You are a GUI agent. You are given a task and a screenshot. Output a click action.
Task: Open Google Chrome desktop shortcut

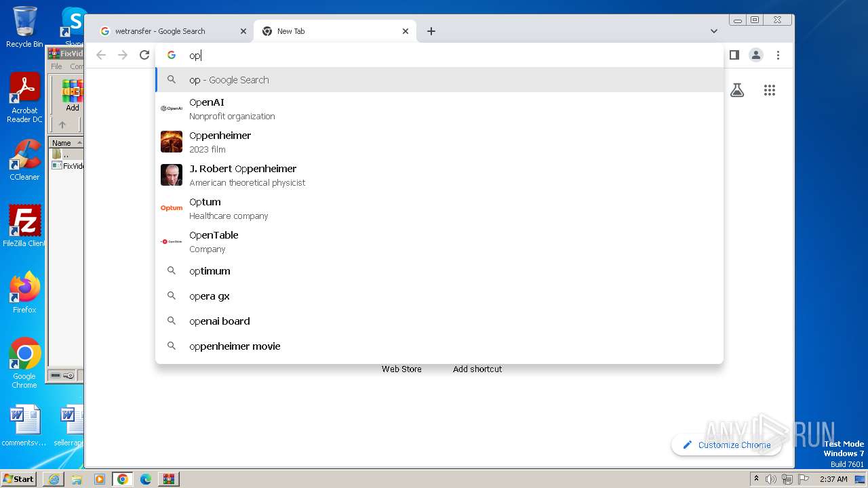coord(24,363)
